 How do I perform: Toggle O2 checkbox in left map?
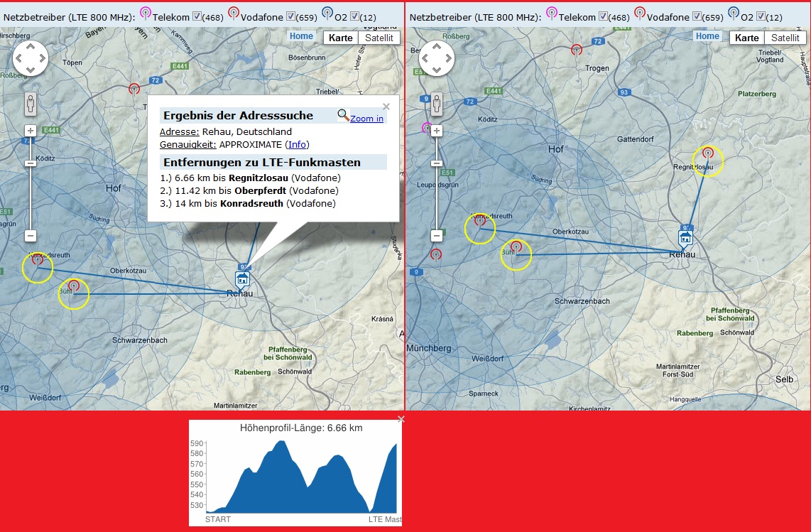(x=354, y=16)
